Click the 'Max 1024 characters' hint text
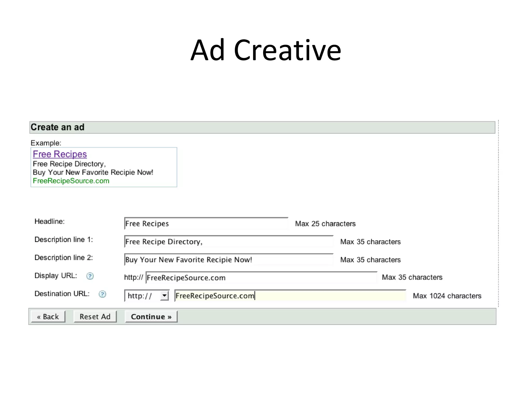 [447, 296]
